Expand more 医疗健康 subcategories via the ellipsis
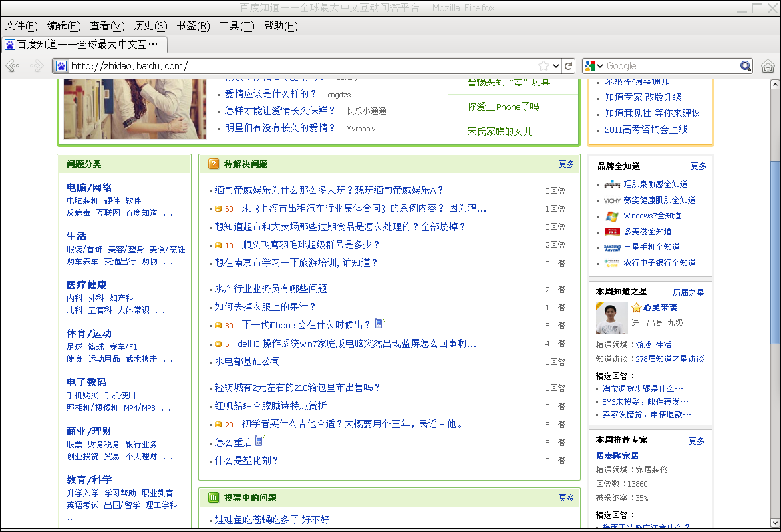The width and height of the screenshot is (781, 532). pos(160,312)
